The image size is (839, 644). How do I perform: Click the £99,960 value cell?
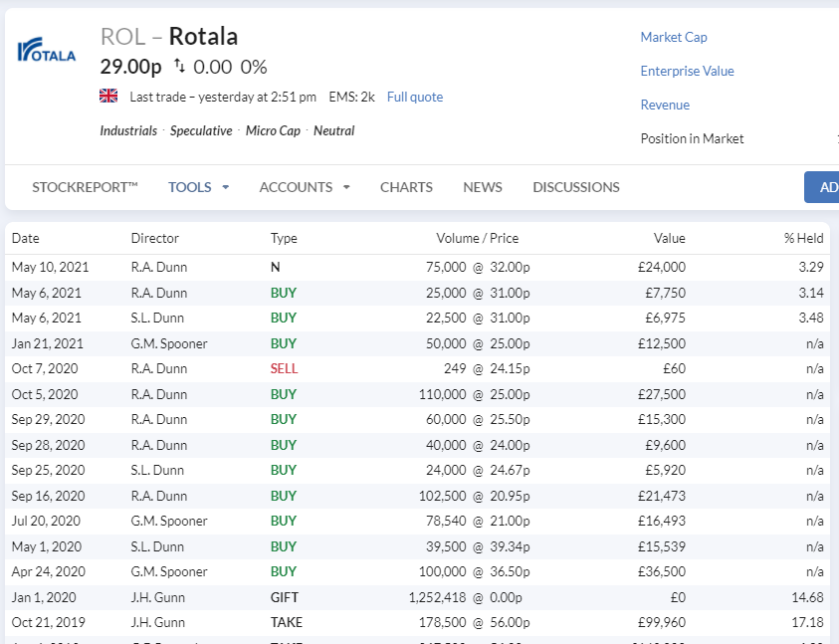(662, 622)
